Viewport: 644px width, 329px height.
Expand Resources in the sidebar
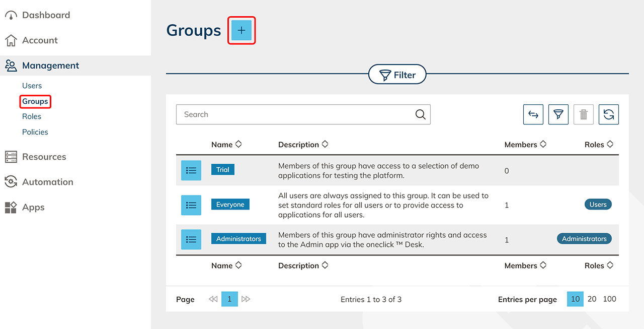44,157
